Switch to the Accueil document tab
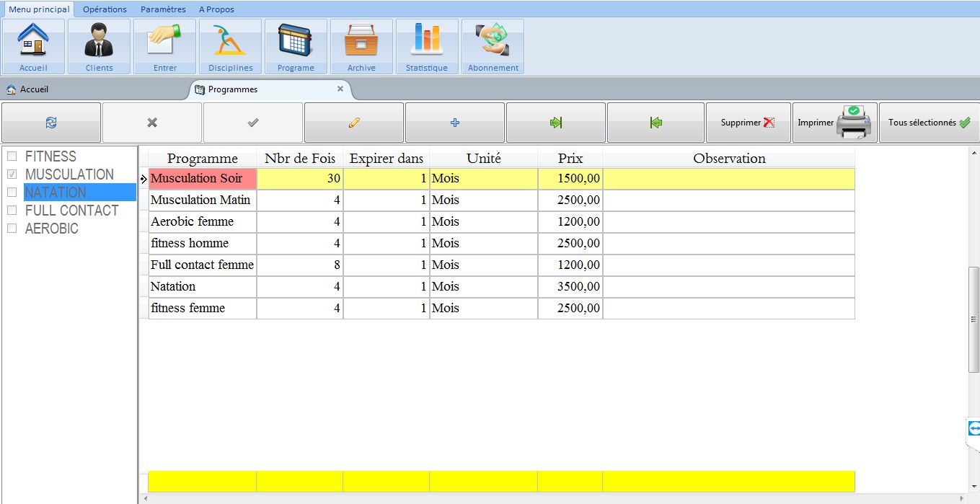Image resolution: width=980 pixels, height=504 pixels. [34, 89]
